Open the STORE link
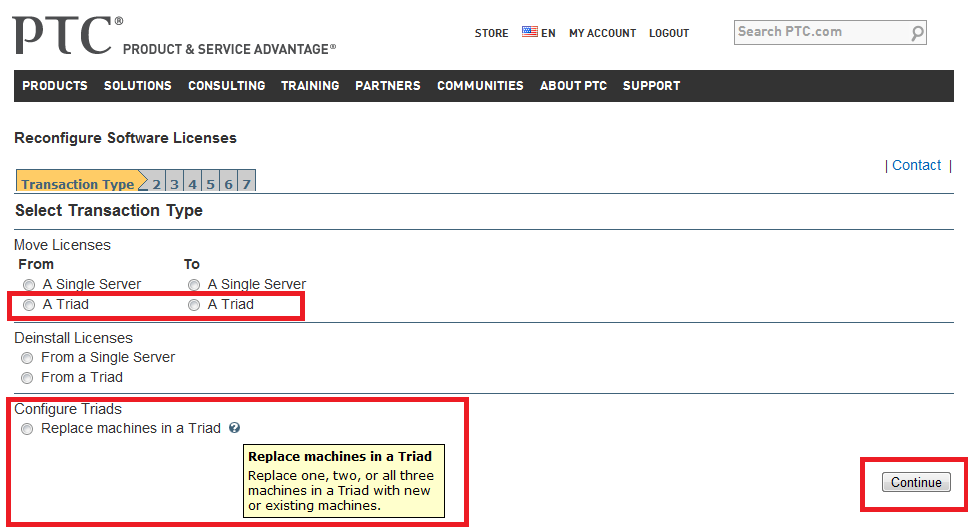Viewport: 968px width, 529px height. point(491,33)
